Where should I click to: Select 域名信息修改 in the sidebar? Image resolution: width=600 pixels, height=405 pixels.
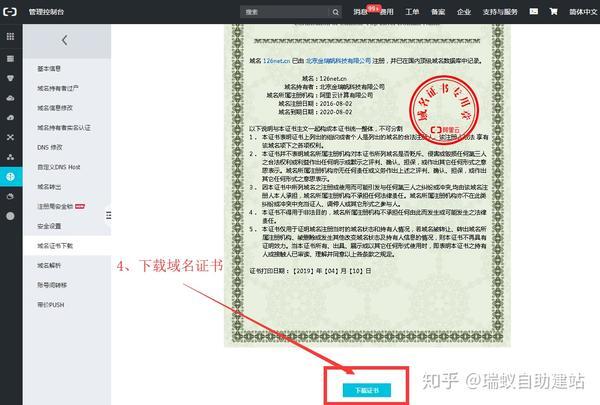coord(55,108)
